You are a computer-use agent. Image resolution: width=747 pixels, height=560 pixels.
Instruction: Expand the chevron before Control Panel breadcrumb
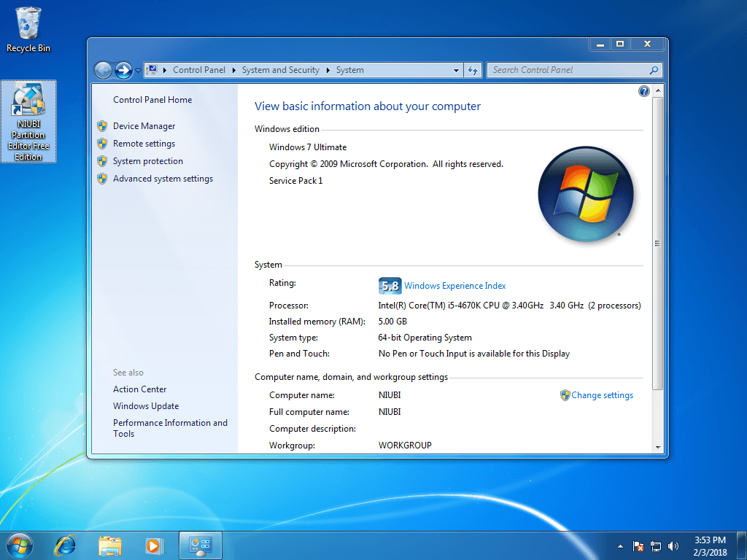[165, 70]
